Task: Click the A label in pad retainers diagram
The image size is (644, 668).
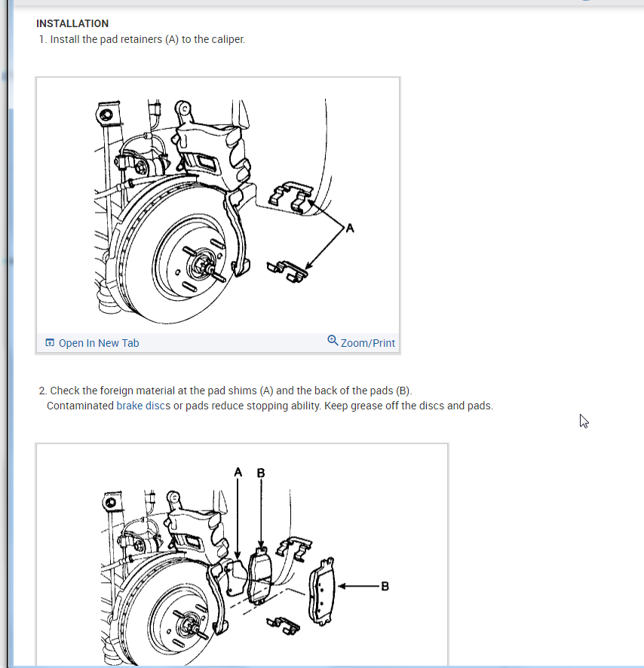Action: (350, 228)
